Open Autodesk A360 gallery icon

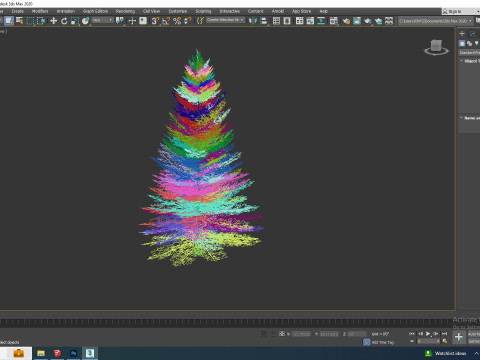389,21
